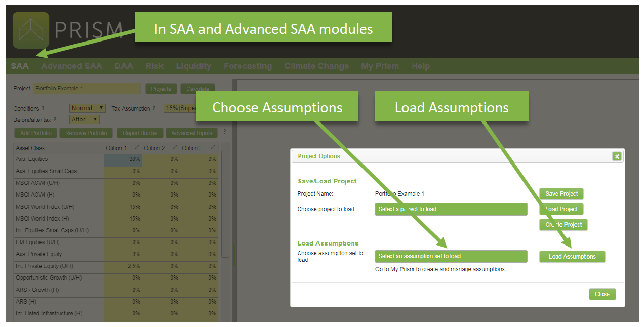Screen dimensions: 644x327
Task: Open the Risk tab
Action: (154, 66)
